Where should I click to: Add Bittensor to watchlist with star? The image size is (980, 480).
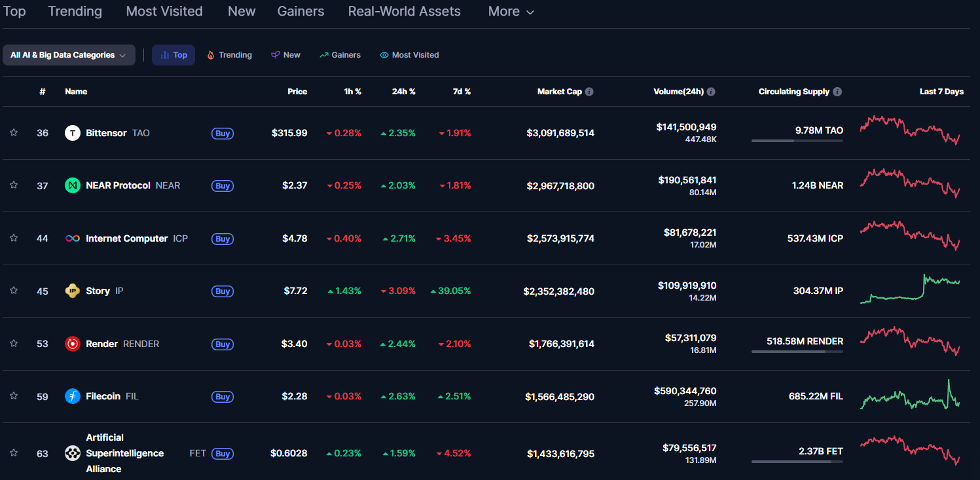(14, 133)
